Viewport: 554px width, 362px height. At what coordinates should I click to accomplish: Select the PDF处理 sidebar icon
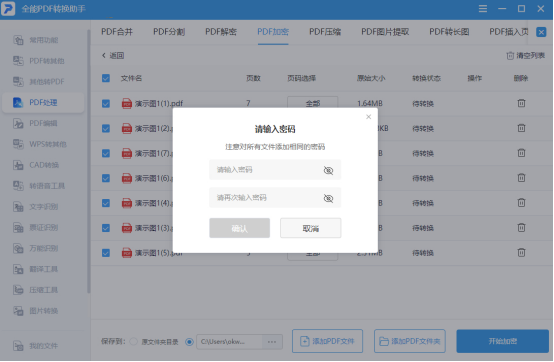click(x=18, y=102)
